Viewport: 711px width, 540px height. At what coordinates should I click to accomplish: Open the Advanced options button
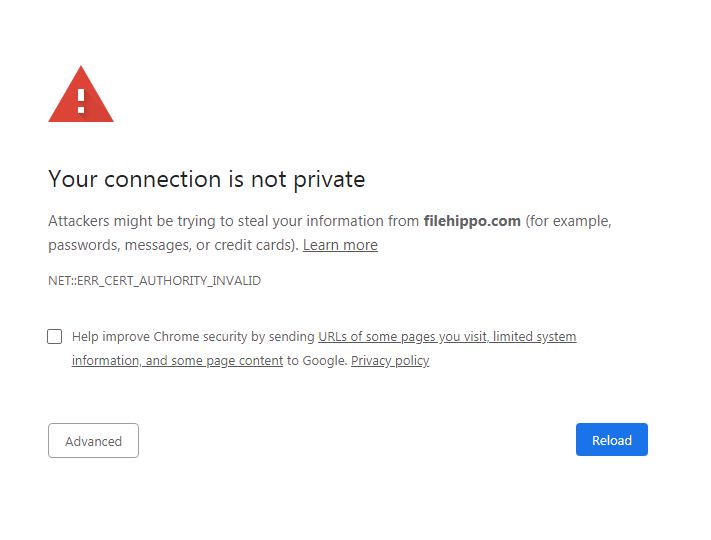93,441
